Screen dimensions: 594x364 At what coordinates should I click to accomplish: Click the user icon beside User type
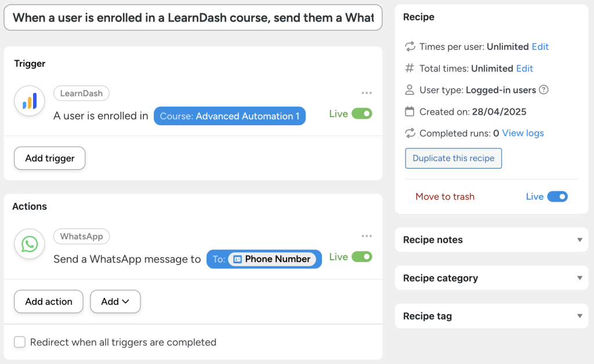(x=410, y=90)
